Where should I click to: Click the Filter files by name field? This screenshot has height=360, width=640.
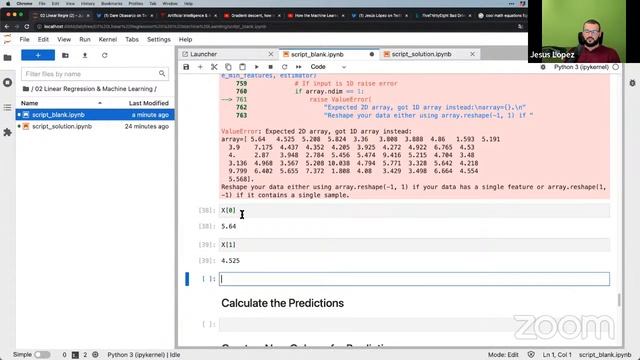point(95,74)
